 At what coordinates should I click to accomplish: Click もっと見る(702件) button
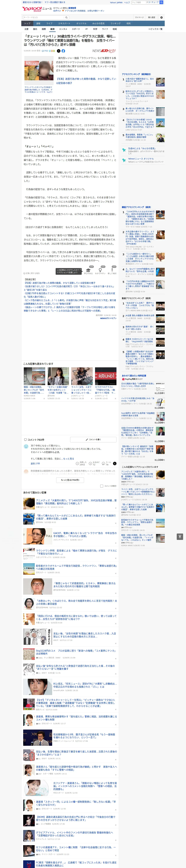(70, 480)
